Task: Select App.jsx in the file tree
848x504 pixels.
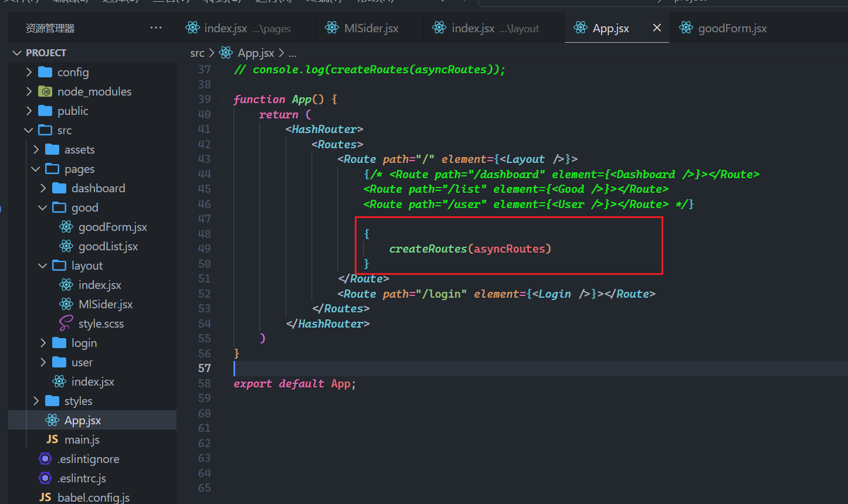Action: pyautogui.click(x=83, y=420)
